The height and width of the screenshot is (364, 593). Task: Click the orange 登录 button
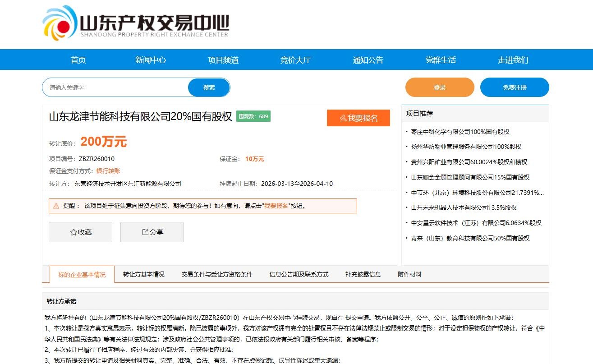tap(440, 88)
